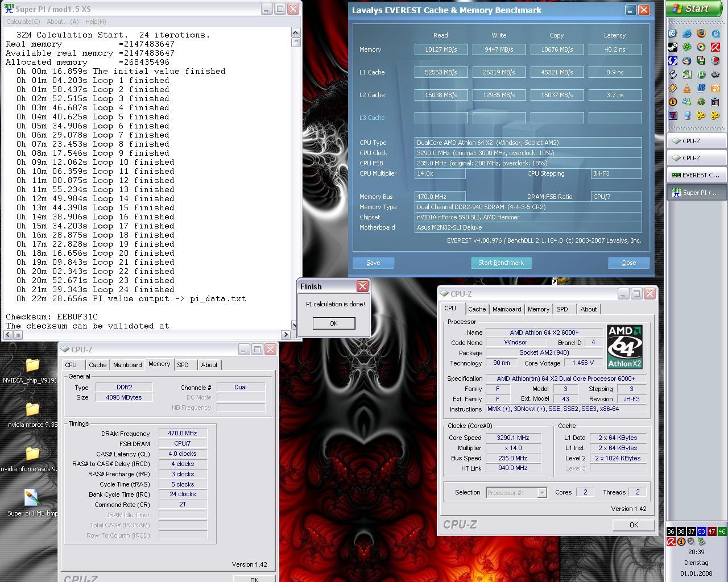Open the blue DB quick launch icon
The width and height of the screenshot is (728, 582).
701,88
